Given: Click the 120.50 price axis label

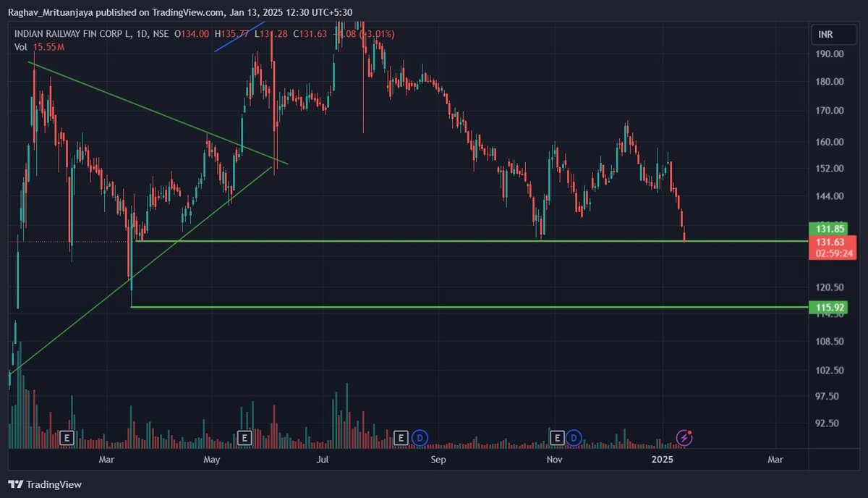Looking at the screenshot, I should 829,287.
